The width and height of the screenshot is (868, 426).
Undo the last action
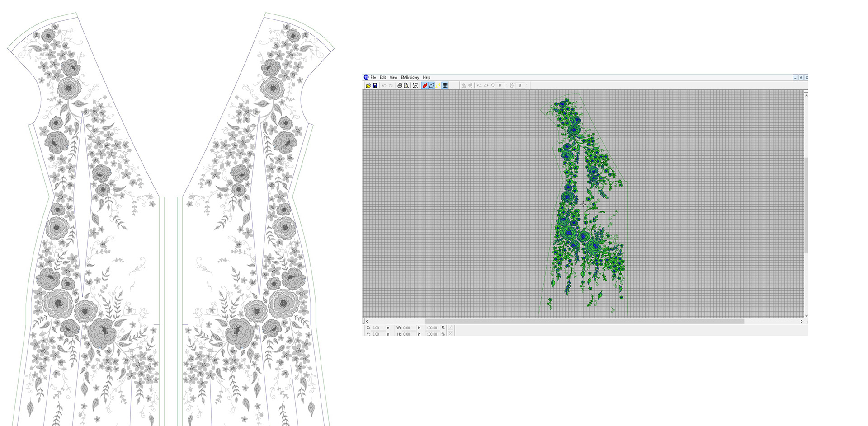(x=384, y=85)
